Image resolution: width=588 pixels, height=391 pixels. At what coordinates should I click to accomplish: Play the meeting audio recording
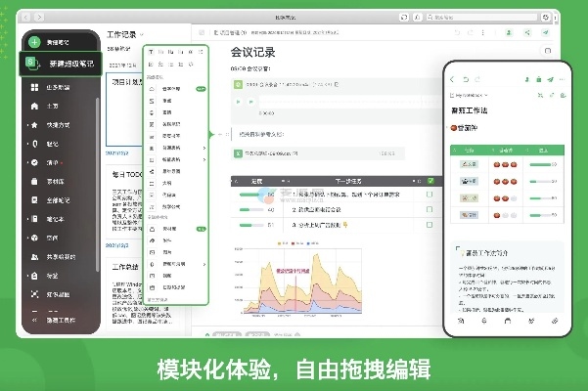point(238,102)
